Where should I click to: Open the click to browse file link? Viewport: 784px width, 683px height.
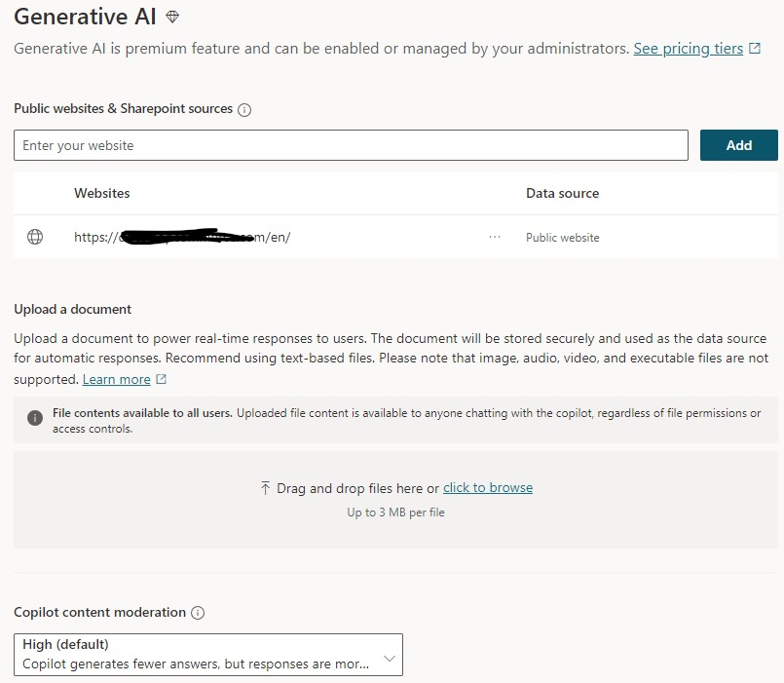488,488
